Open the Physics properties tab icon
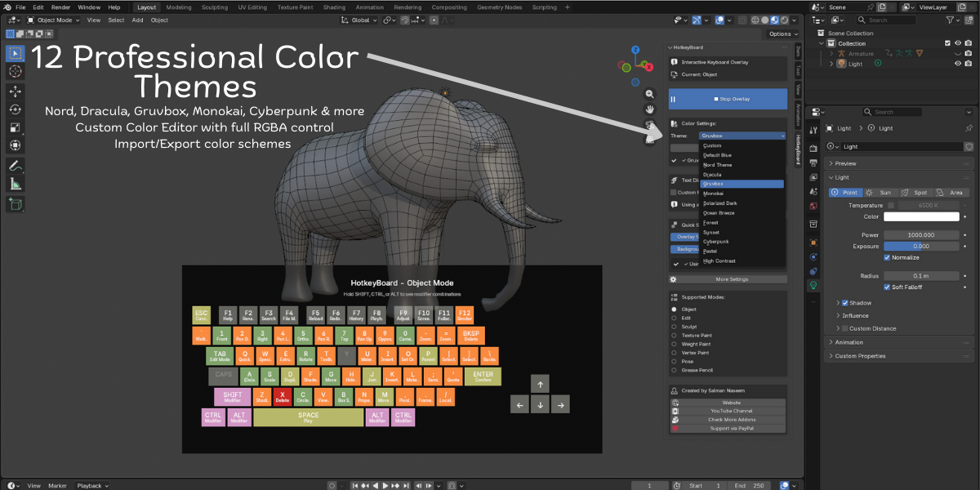980x490 pixels. [813, 256]
